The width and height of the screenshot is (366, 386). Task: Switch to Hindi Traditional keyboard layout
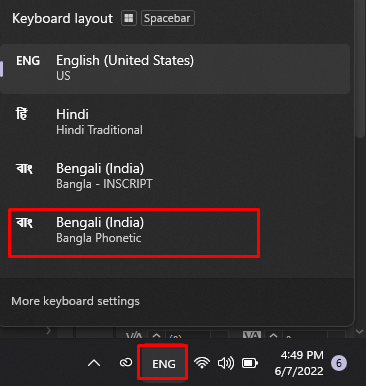pyautogui.click(x=175, y=122)
